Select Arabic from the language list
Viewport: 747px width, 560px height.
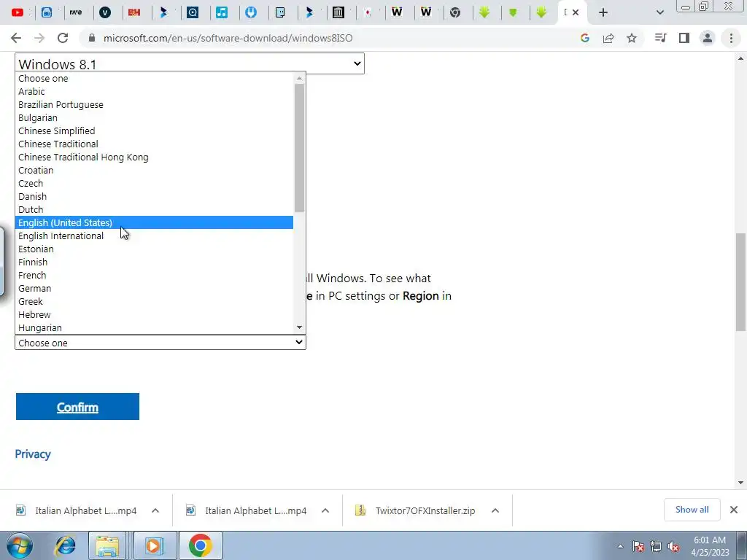click(x=154, y=91)
